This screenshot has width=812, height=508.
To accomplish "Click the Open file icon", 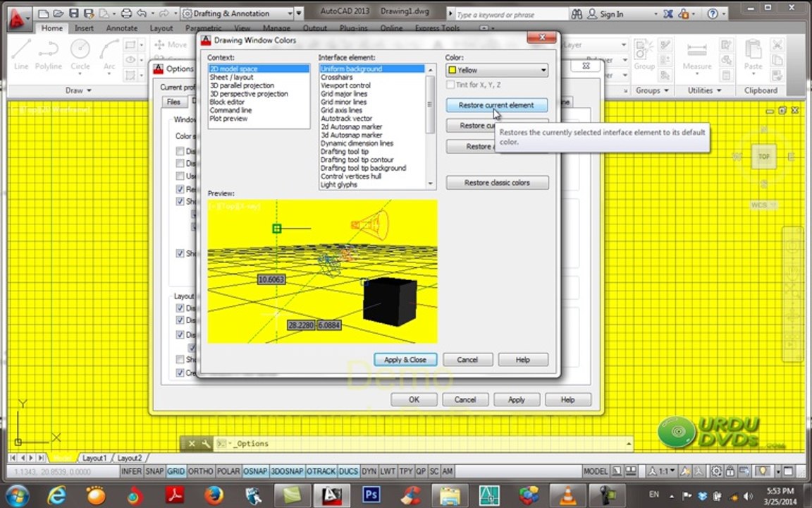I will (59, 13).
